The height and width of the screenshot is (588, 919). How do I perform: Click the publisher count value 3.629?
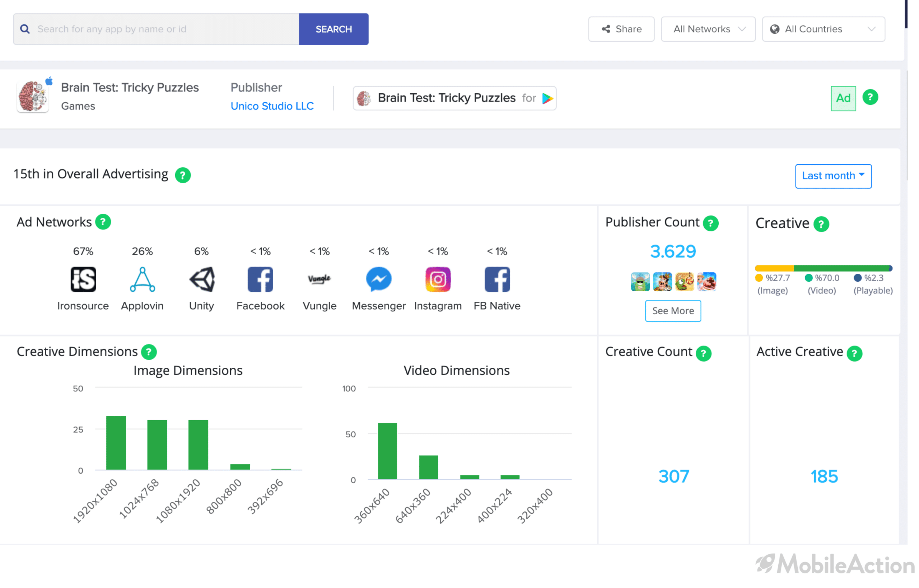(x=673, y=251)
